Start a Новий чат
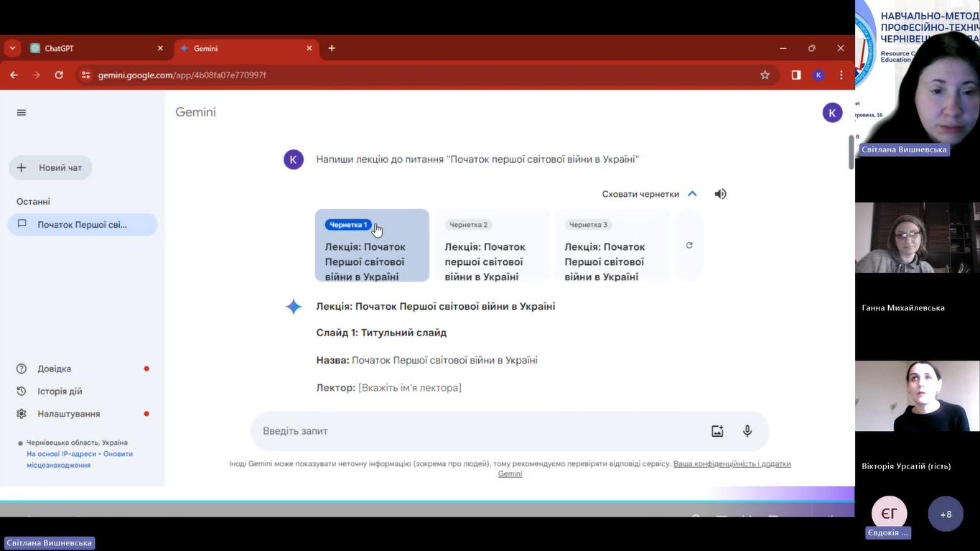Viewport: 980px width, 551px height. (x=50, y=168)
